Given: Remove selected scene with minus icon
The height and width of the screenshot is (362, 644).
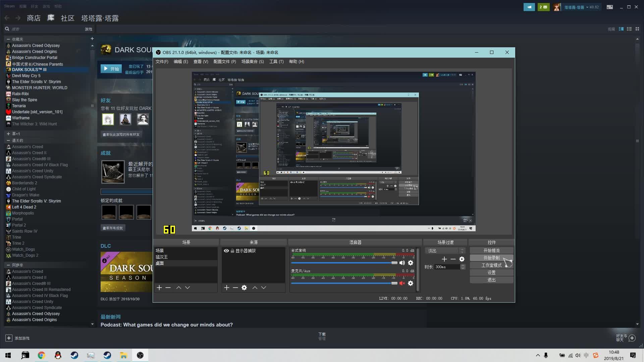Looking at the screenshot, I should pyautogui.click(x=168, y=288).
